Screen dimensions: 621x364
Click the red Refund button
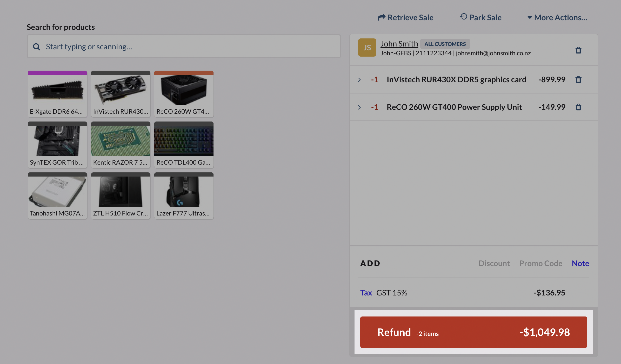click(473, 332)
